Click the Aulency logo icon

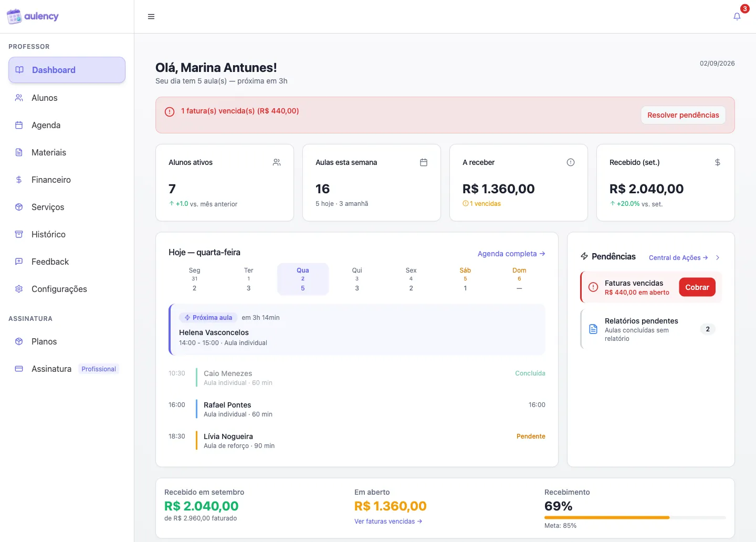(x=14, y=16)
